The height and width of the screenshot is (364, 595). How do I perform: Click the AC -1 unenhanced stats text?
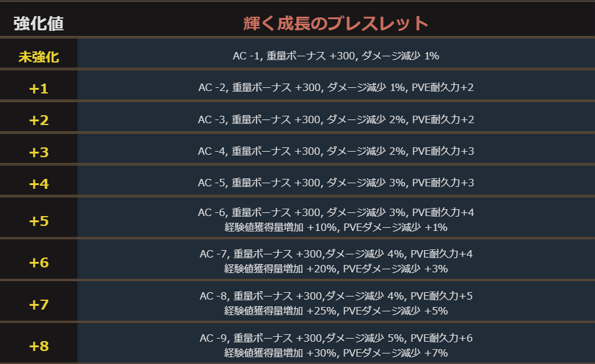(335, 56)
